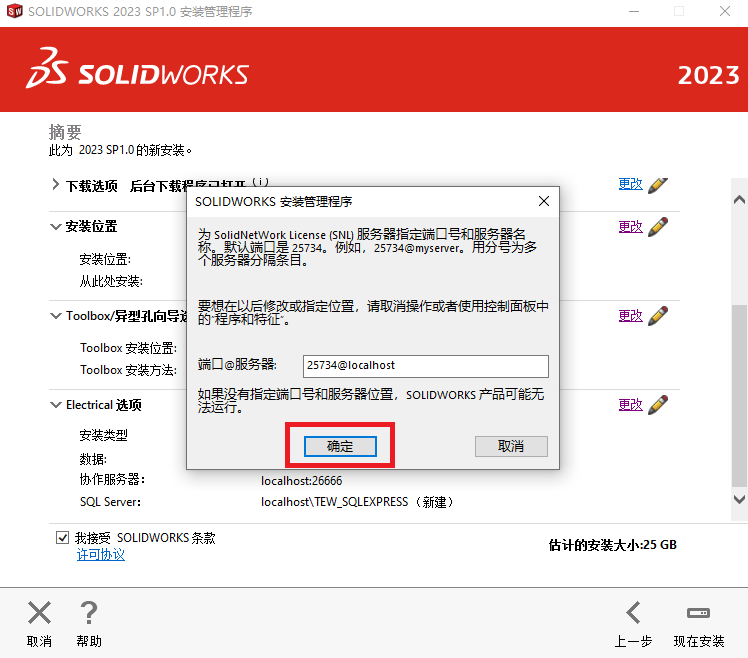The height and width of the screenshot is (658, 748).
Task: Click the 确定 button in the dialog
Action: point(340,446)
